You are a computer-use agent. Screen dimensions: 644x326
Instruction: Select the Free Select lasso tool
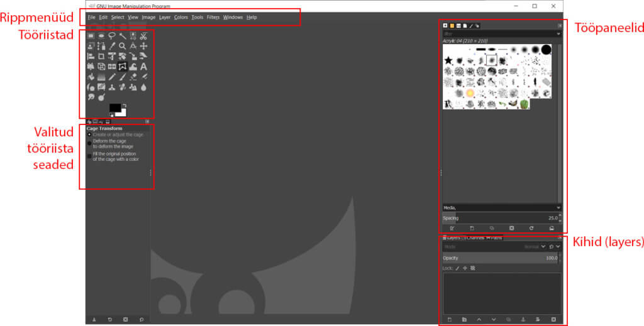(x=112, y=36)
